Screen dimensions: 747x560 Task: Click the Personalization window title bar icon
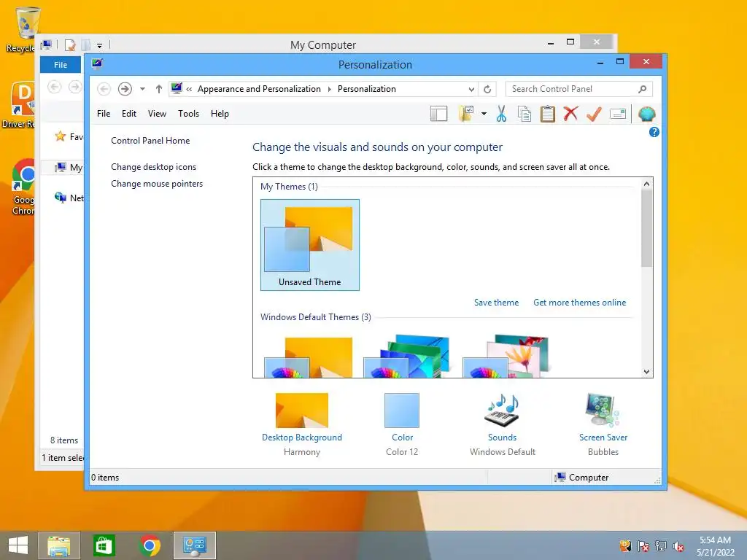pyautogui.click(x=97, y=63)
